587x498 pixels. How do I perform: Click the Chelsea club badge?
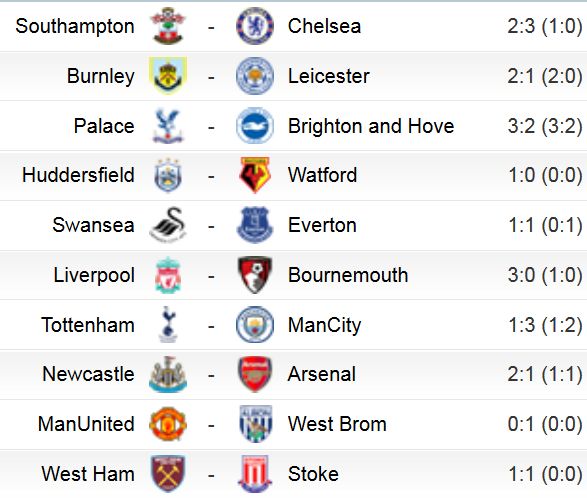pos(255,26)
